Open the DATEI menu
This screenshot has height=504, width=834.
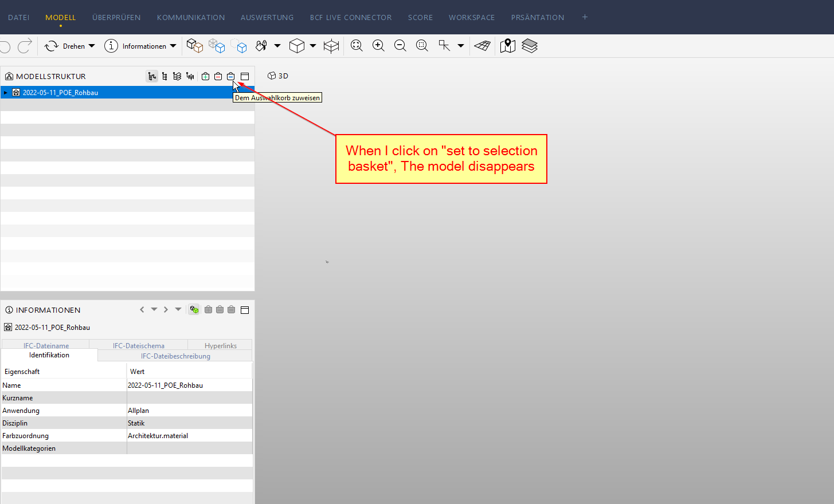tap(19, 17)
